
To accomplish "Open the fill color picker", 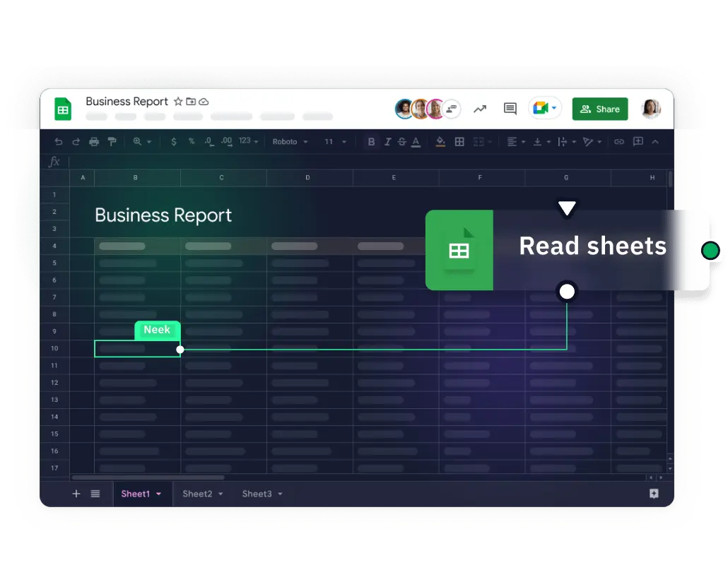I will click(440, 142).
